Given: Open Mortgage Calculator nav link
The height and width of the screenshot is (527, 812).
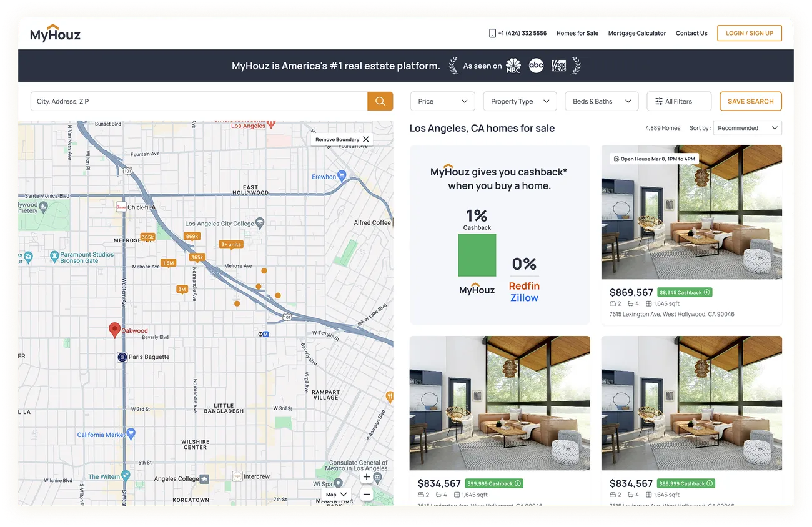Looking at the screenshot, I should point(637,33).
